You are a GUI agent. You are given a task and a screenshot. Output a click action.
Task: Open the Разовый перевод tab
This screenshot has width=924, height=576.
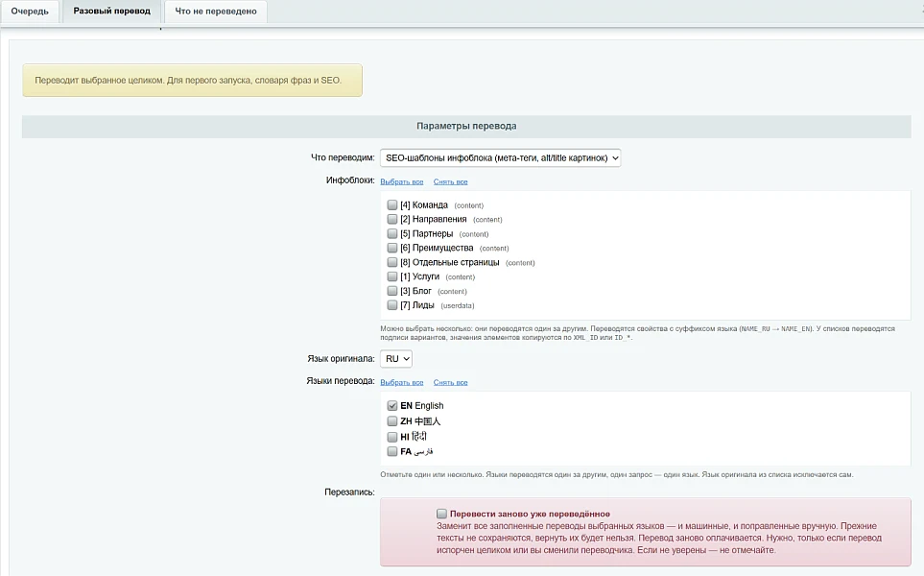pos(112,12)
